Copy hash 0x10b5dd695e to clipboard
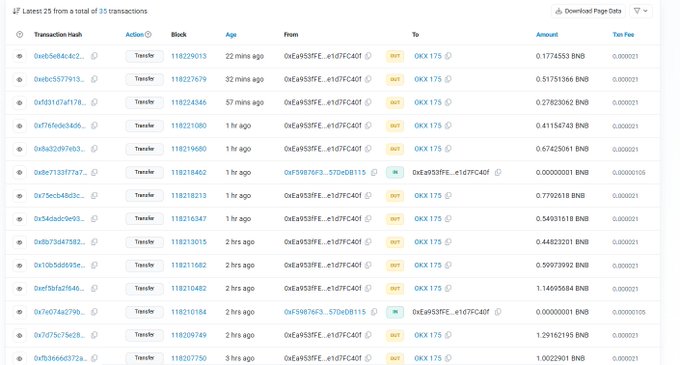Viewport: 680px width, 365px height. (94, 265)
